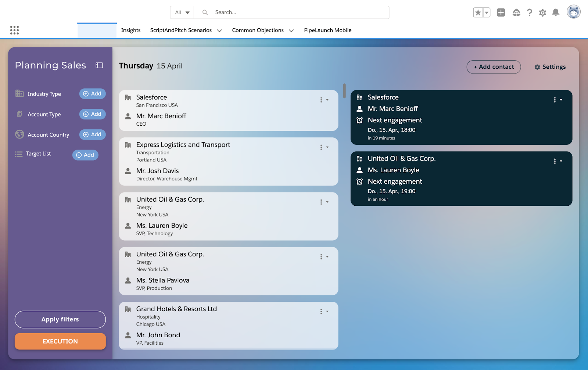
Task: Click 'Do., 15. Apr., 19:00' engagement time
Action: tap(391, 191)
